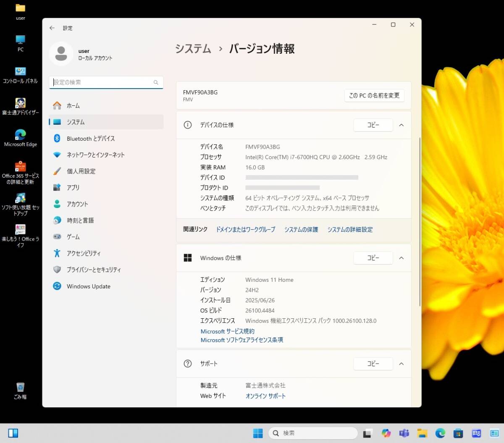Select the processor Intel Core i7-6700HQ text
The width and height of the screenshot is (504, 443).
pos(316,157)
